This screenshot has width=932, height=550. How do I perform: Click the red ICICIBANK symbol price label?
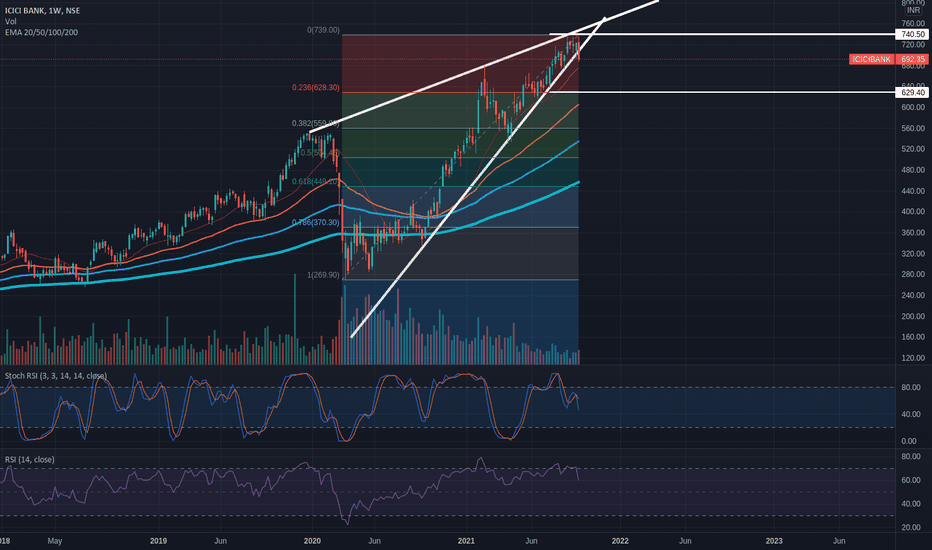pyautogui.click(x=872, y=59)
